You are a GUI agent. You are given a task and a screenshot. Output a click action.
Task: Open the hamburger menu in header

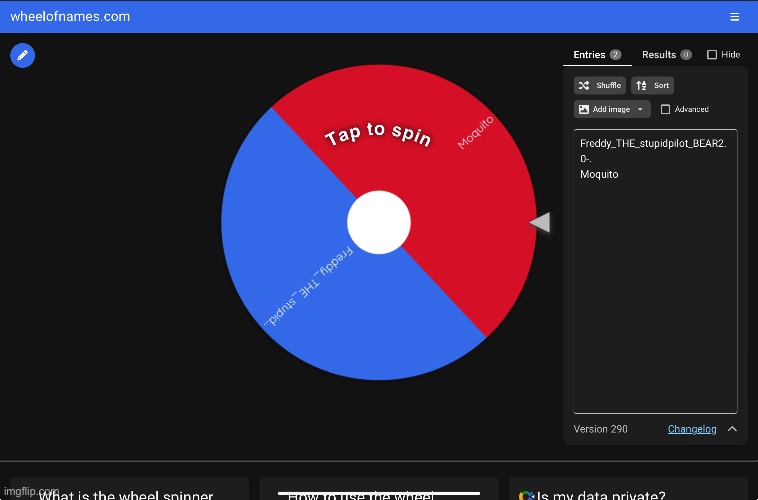click(734, 17)
